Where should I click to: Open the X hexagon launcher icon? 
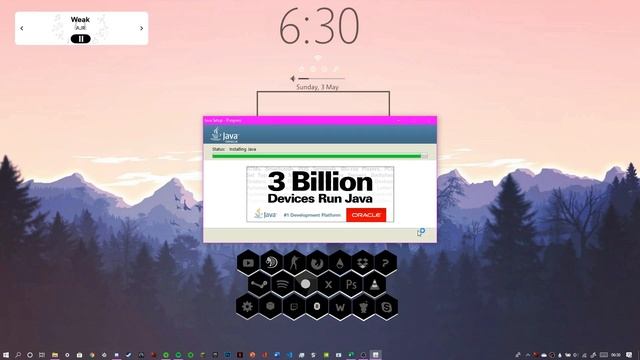pos(328,284)
